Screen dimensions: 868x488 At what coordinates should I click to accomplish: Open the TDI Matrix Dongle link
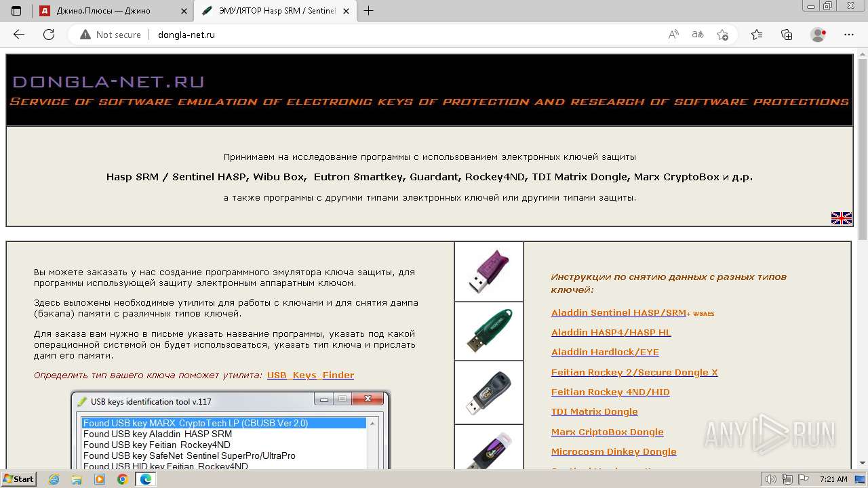(594, 412)
